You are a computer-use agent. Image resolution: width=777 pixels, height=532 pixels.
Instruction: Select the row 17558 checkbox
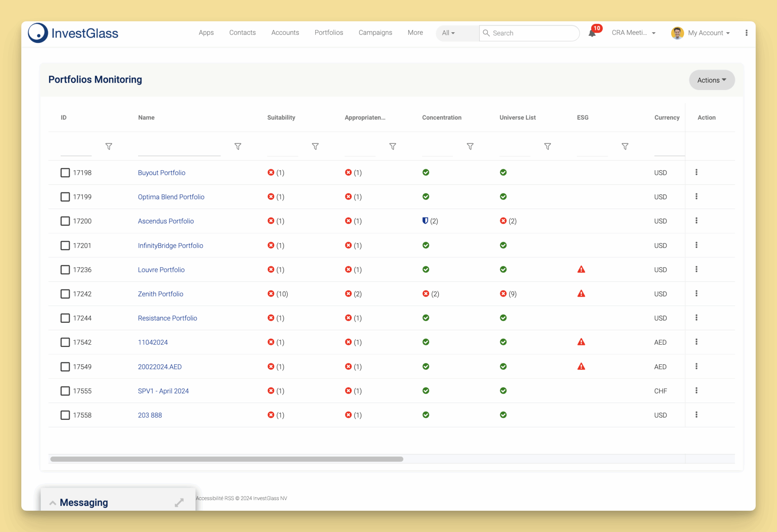[64, 415]
